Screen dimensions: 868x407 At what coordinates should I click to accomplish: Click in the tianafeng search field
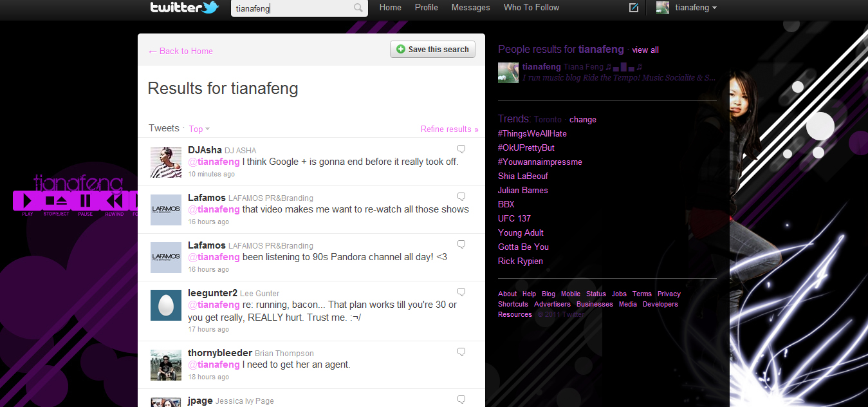(x=293, y=8)
